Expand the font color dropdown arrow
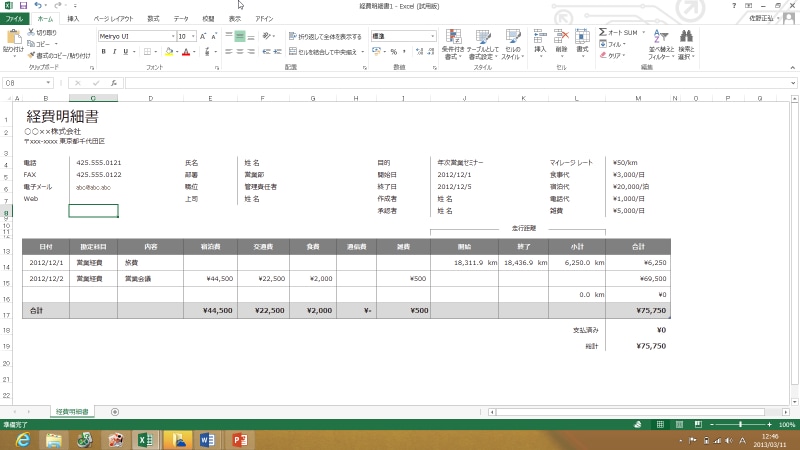The height and width of the screenshot is (450, 800). click(194, 52)
